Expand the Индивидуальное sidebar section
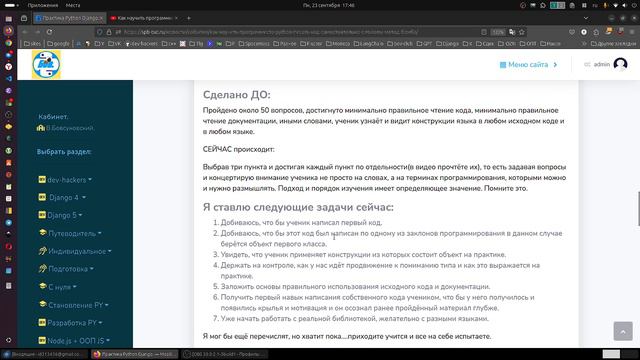 (x=75, y=251)
